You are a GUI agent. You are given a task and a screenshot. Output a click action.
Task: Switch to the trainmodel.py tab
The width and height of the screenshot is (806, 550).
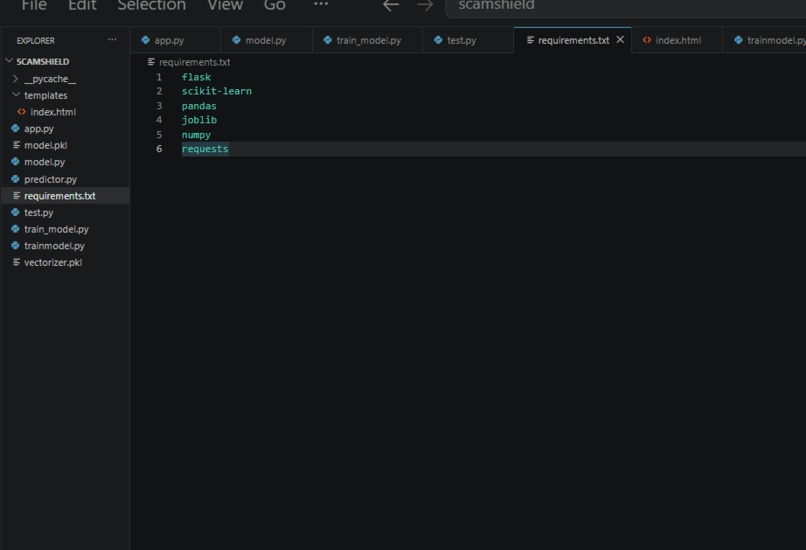764,40
